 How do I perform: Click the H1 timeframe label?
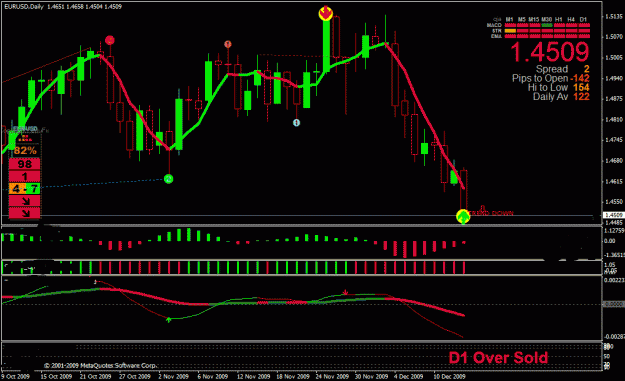click(559, 19)
